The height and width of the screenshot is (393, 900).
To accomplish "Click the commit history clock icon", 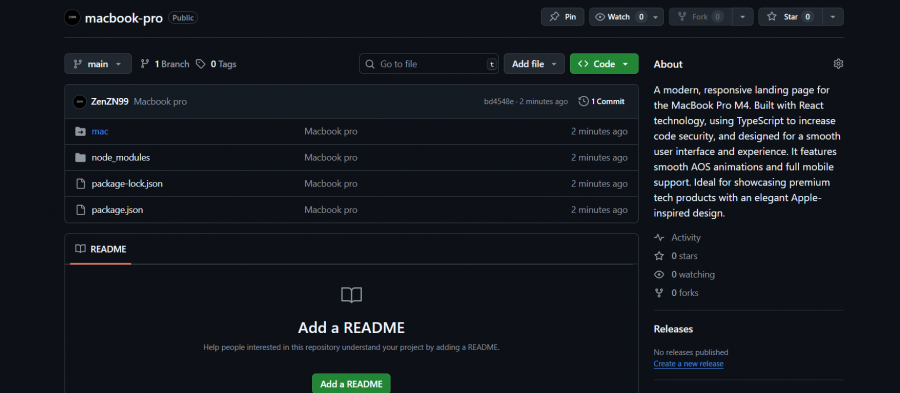I will (584, 102).
